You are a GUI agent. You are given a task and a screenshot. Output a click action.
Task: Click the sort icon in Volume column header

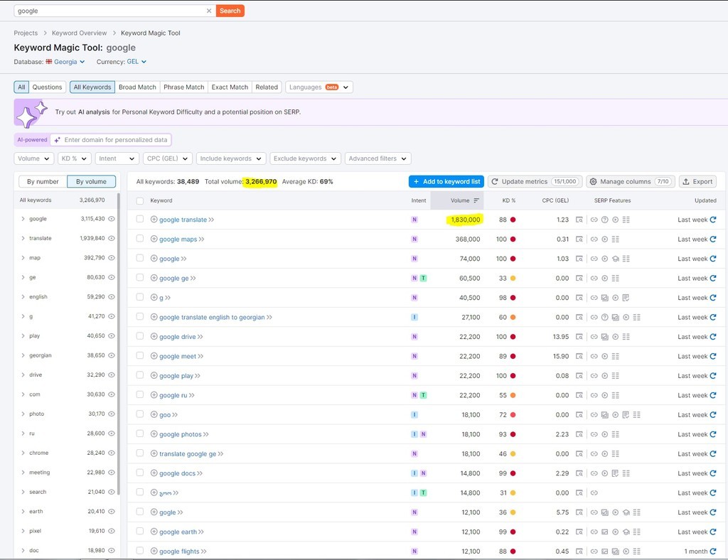click(476, 200)
